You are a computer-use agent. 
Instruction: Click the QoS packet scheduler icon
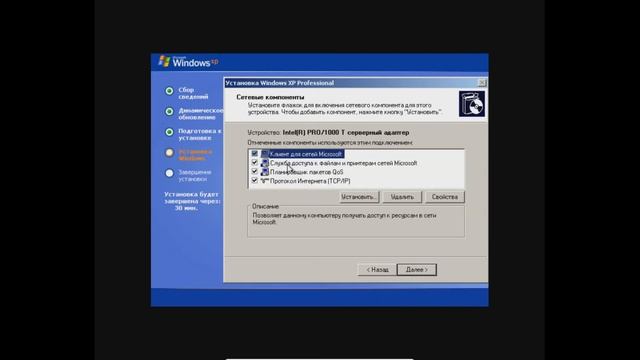coord(265,172)
